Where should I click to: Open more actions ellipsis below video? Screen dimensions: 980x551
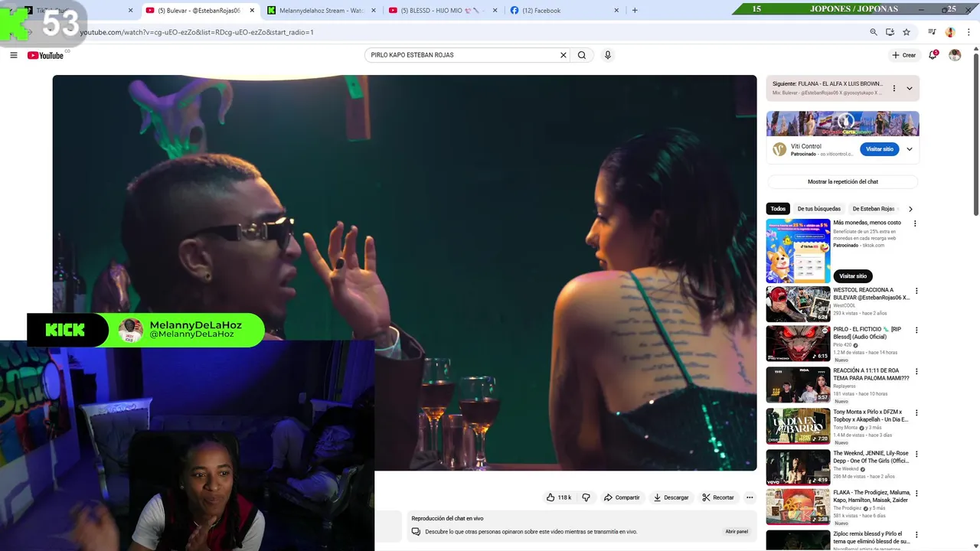[750, 497]
